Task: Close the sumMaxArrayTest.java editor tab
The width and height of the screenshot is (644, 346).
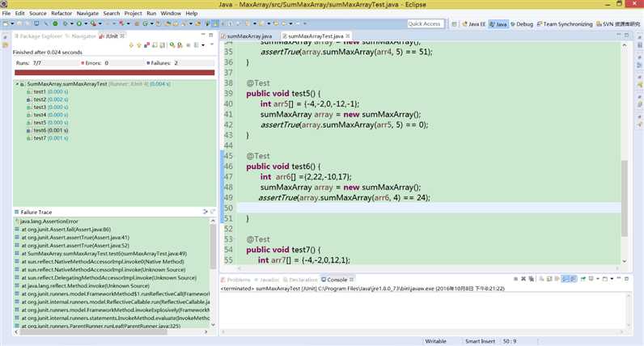Action: (348, 36)
